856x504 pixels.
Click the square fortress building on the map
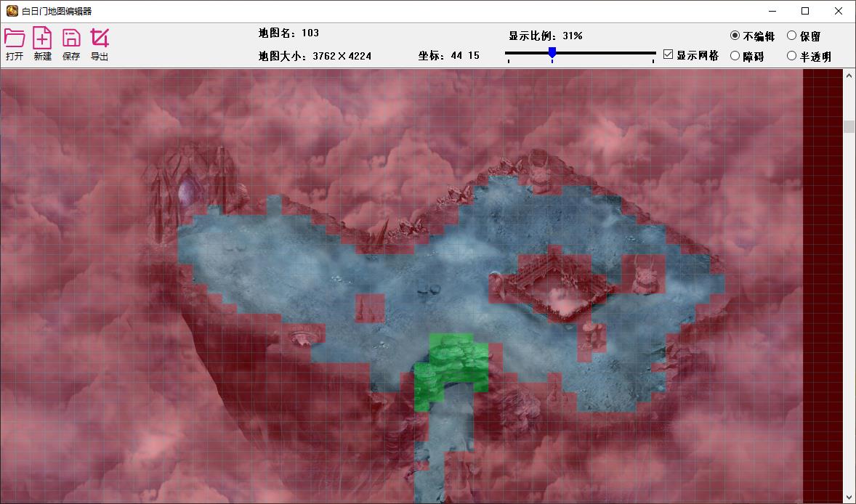[x=556, y=287]
